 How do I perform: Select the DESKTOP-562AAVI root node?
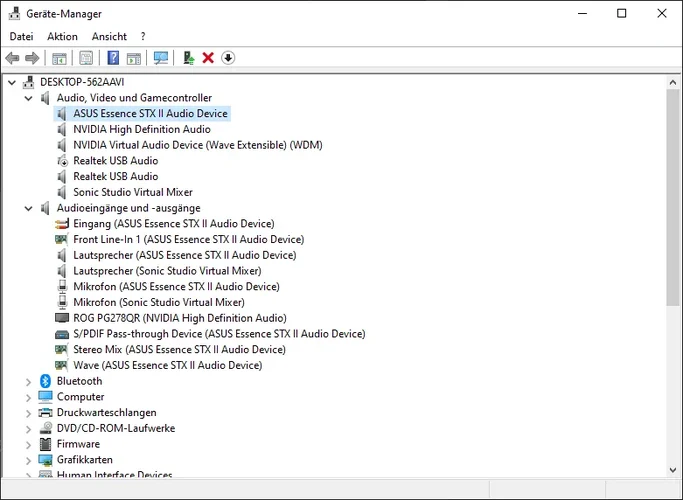[81, 82]
